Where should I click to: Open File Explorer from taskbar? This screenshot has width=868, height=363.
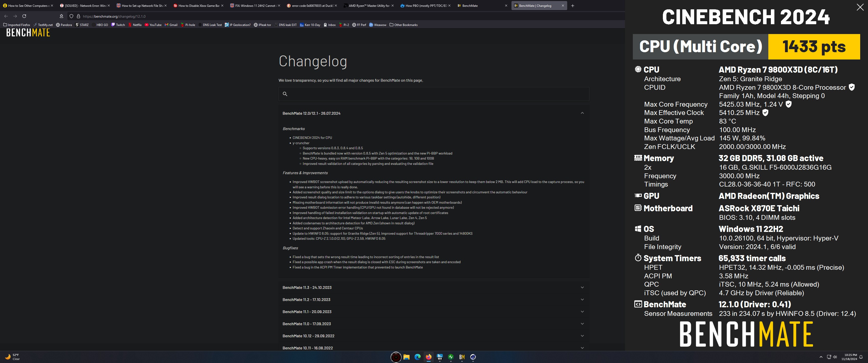click(406, 357)
